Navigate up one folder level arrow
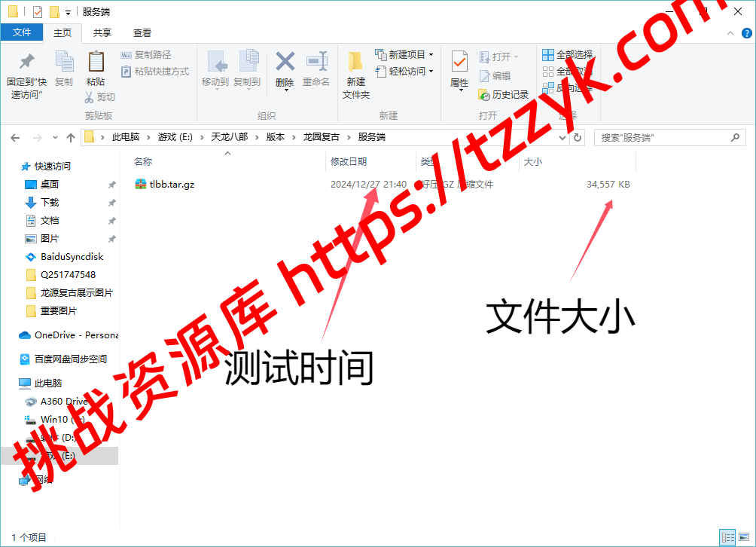 click(71, 138)
